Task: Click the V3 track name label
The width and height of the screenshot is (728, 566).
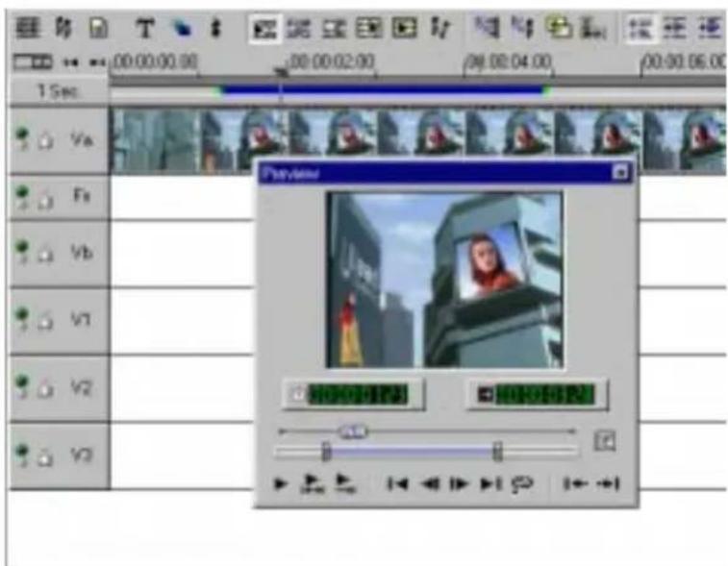Action: (81, 455)
